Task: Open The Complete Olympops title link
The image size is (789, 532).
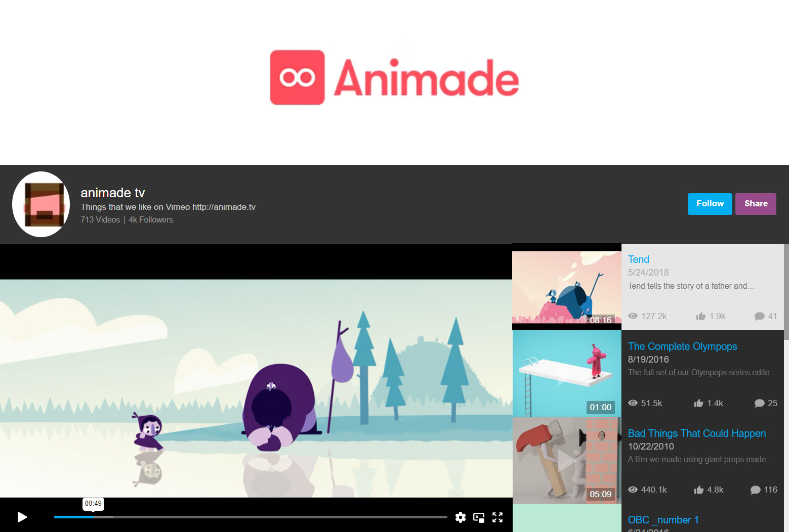Action: click(682, 346)
